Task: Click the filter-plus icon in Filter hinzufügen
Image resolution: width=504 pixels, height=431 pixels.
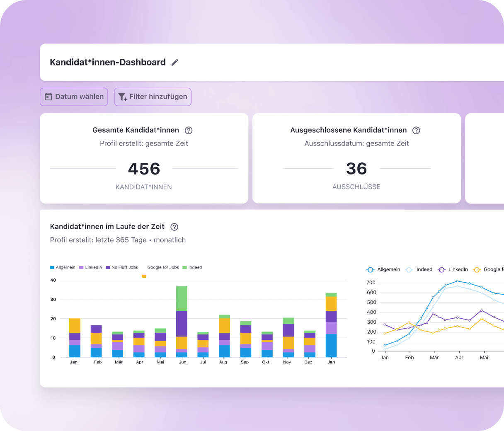Action: [x=122, y=97]
